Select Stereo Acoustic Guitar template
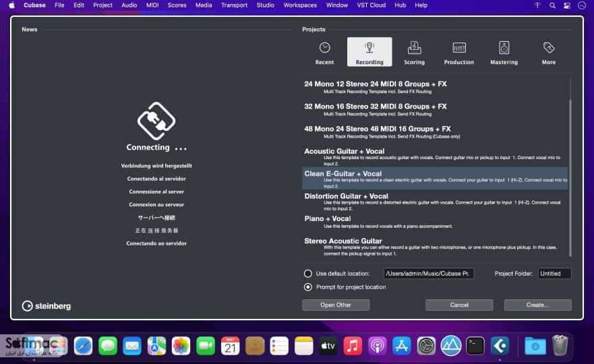594x364 pixels. pyautogui.click(x=435, y=246)
